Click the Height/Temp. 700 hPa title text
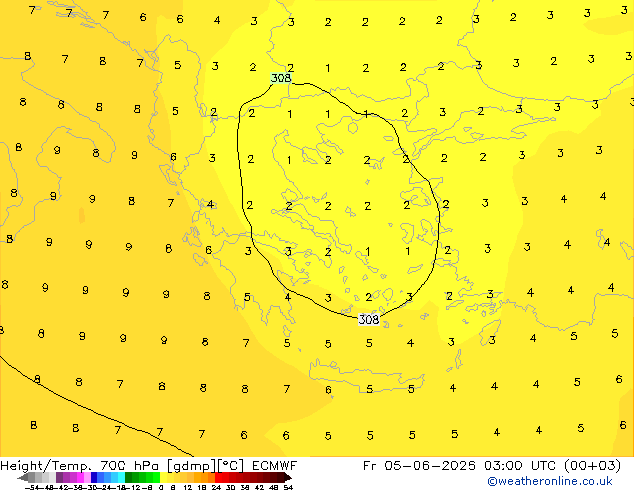This screenshot has height=490, width=634. pos(81,466)
